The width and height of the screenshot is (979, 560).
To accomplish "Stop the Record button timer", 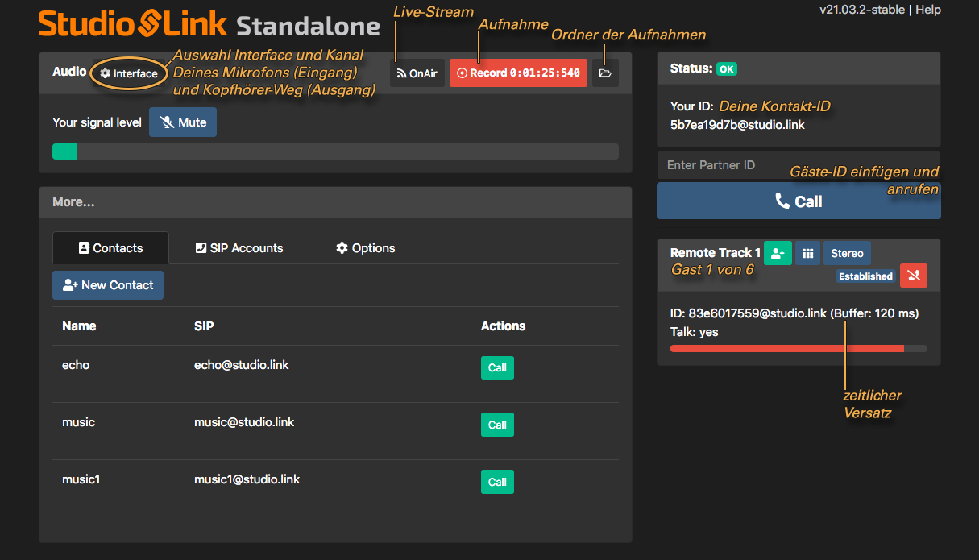I will [x=518, y=73].
